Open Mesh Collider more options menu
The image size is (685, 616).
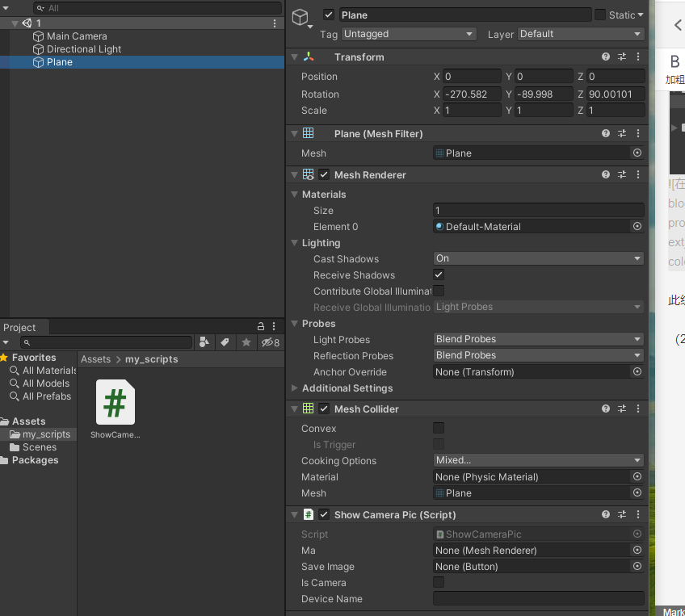click(638, 409)
